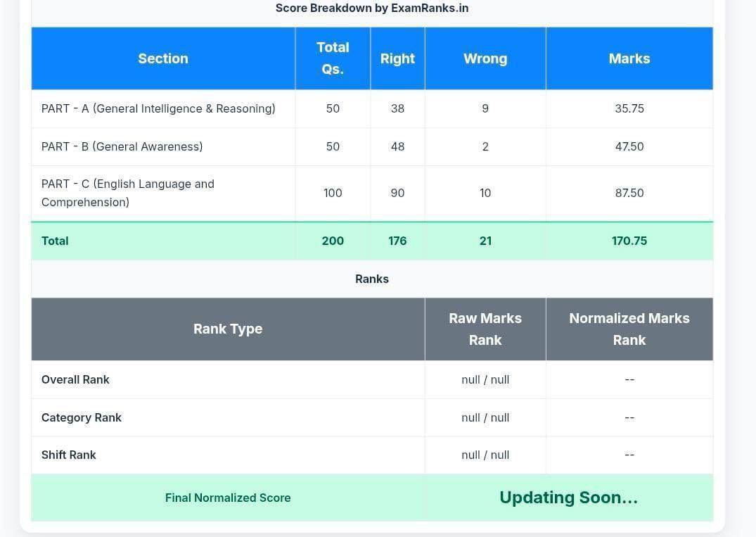
Task: Click the Raw Marks Rank column header
Action: (485, 329)
